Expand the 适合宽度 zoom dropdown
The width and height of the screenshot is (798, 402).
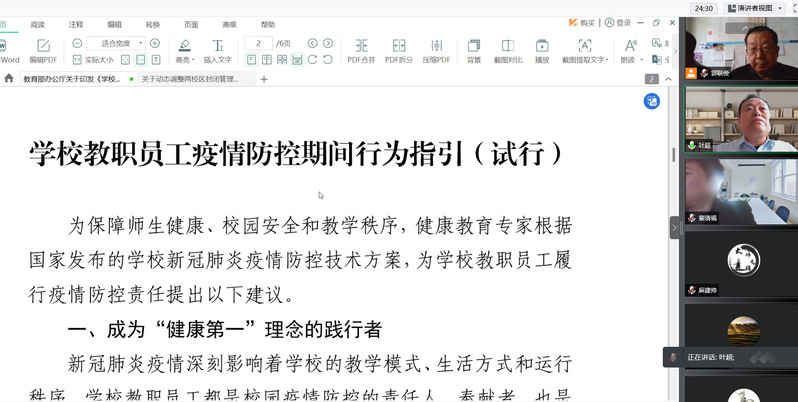[x=139, y=43]
